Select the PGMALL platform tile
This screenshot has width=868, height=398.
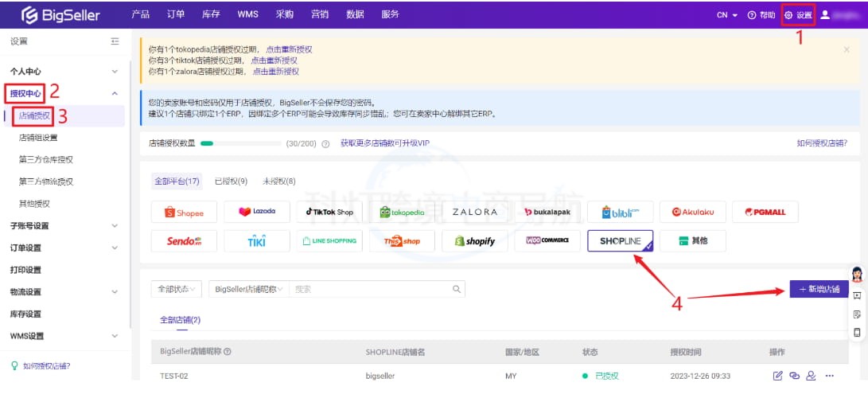[x=765, y=212]
